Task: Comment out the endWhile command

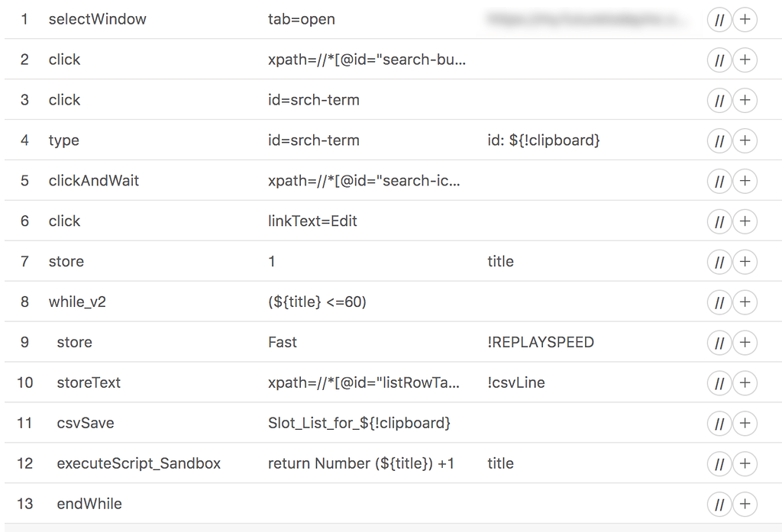Action: (x=719, y=504)
